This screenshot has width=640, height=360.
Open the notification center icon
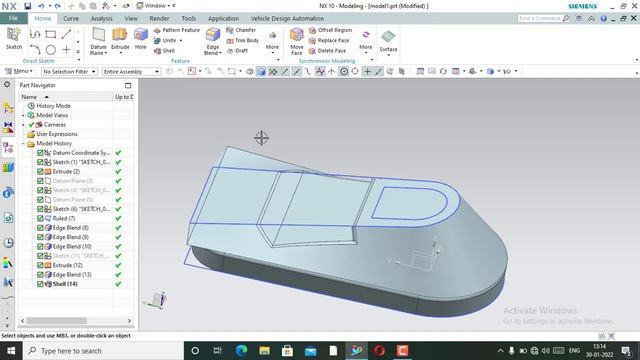tap(626, 351)
